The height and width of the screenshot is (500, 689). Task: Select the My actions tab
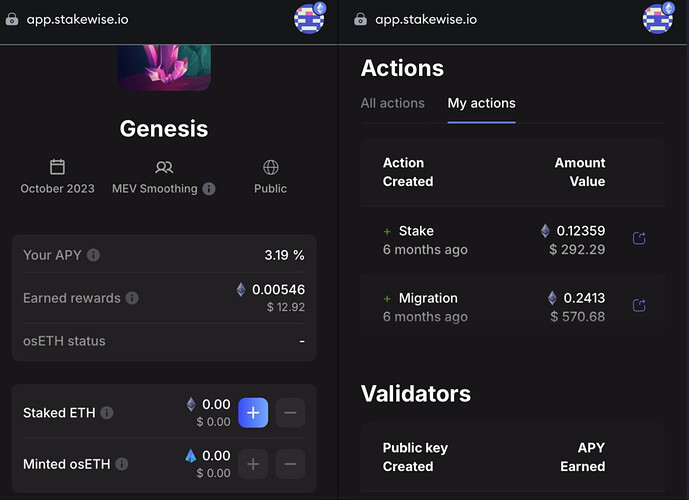click(x=482, y=103)
